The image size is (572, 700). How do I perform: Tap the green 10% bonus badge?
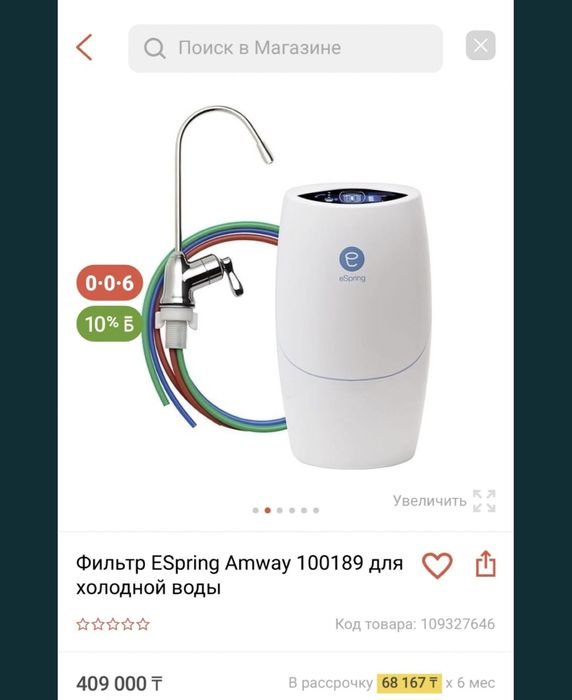[109, 324]
